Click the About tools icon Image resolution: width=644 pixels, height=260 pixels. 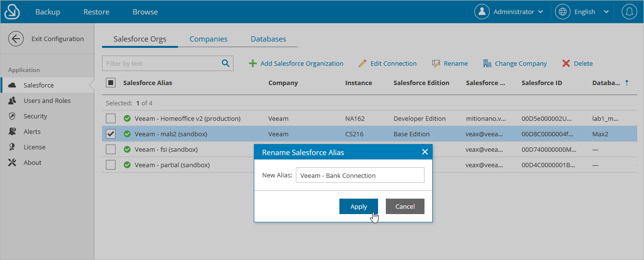[13, 162]
